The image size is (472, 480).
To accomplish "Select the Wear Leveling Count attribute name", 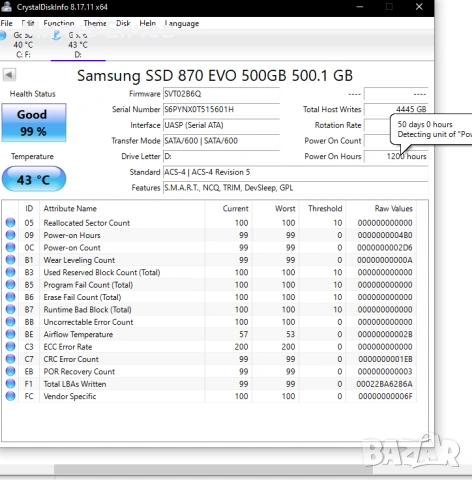I will tap(79, 260).
